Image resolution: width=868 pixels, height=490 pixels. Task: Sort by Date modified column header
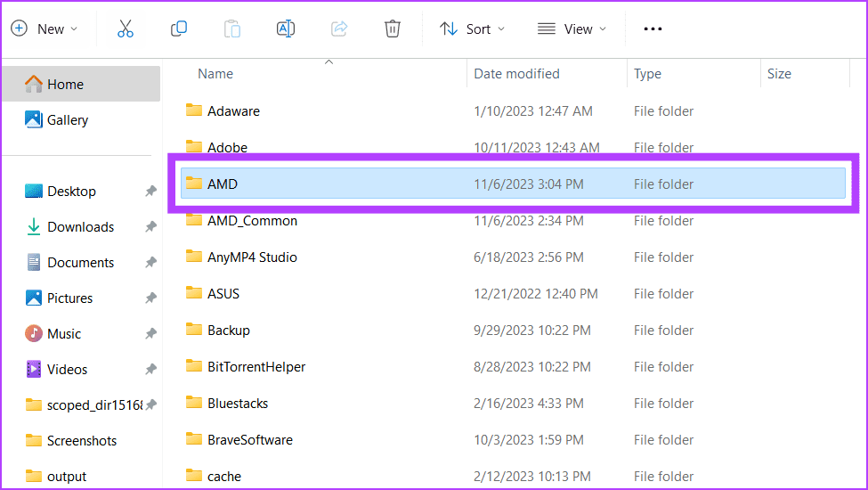click(516, 74)
